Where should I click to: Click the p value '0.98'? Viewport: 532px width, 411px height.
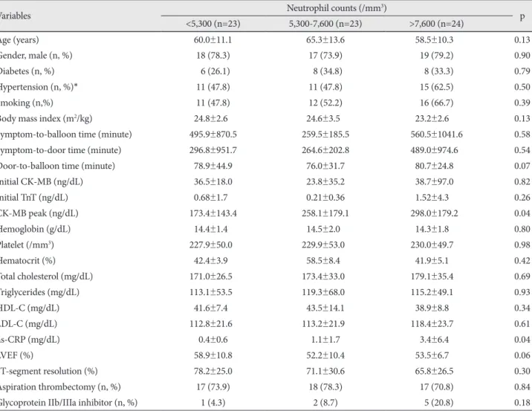click(522, 245)
